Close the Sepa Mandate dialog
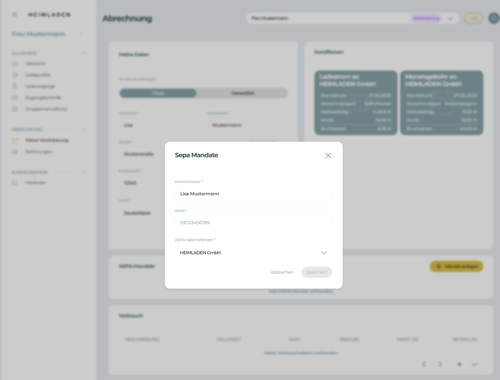Viewport: 500px width, 380px height. (328, 155)
